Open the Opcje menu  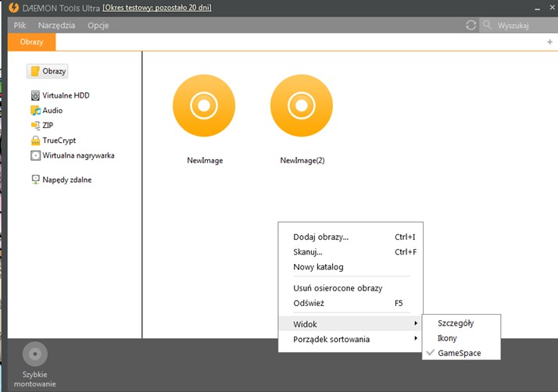tap(98, 25)
